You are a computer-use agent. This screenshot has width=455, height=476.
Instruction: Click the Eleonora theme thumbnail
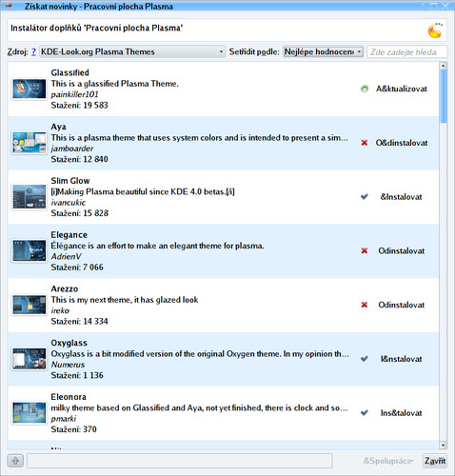click(x=29, y=413)
